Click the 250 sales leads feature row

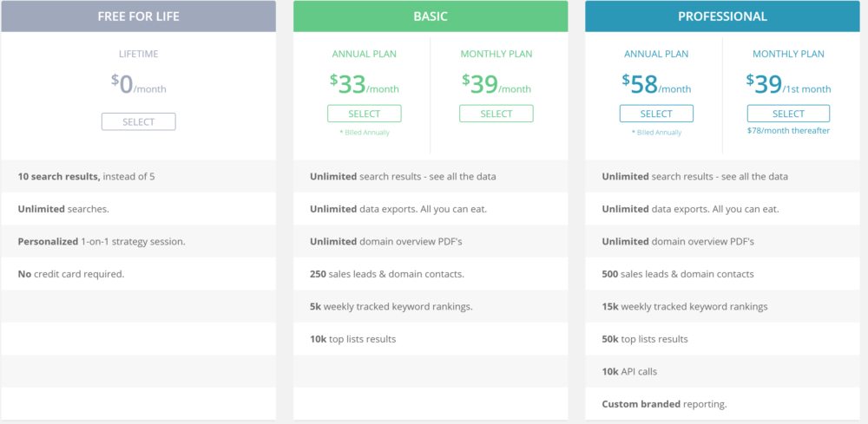431,274
